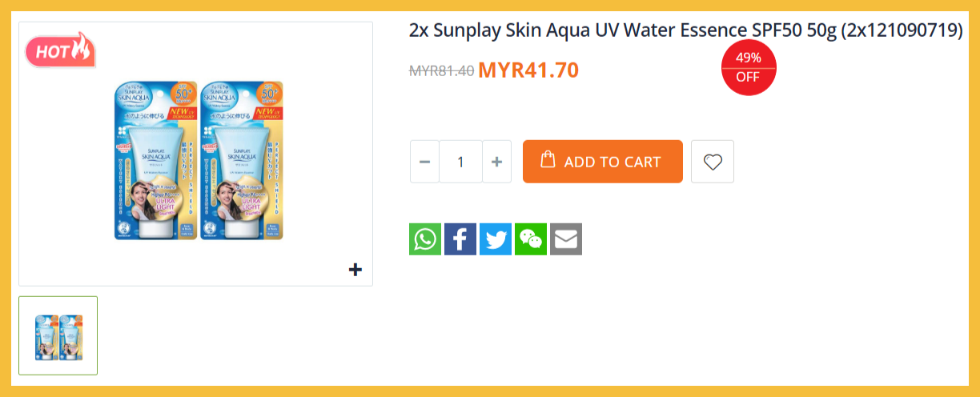Click the Twitter share icon
This screenshot has width=980, height=397.
496,239
